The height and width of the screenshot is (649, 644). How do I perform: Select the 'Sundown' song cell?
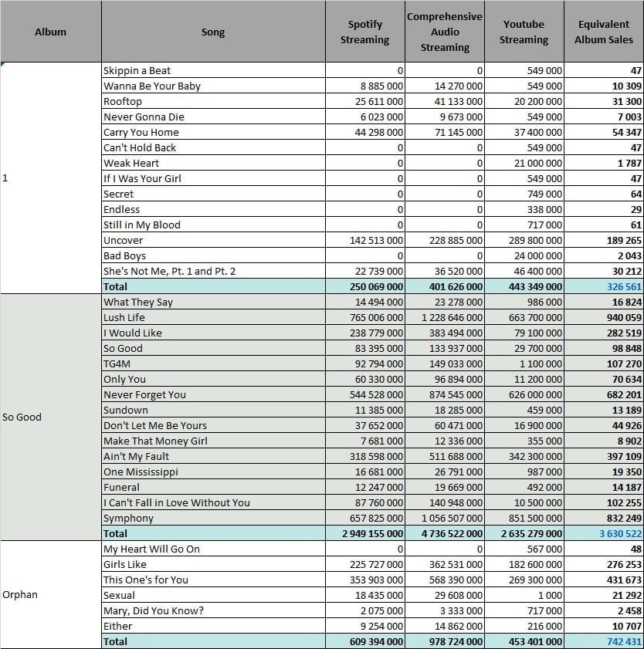tap(213, 410)
